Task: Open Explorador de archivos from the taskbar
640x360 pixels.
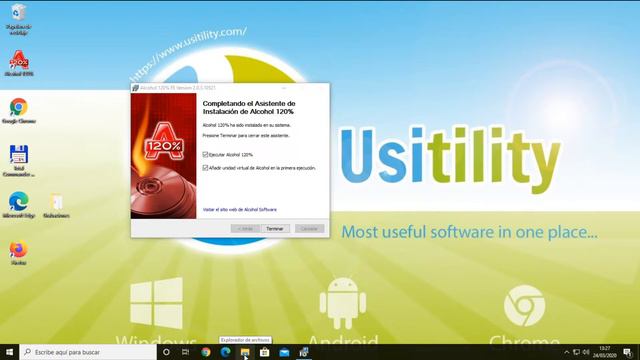Action: pos(245,352)
